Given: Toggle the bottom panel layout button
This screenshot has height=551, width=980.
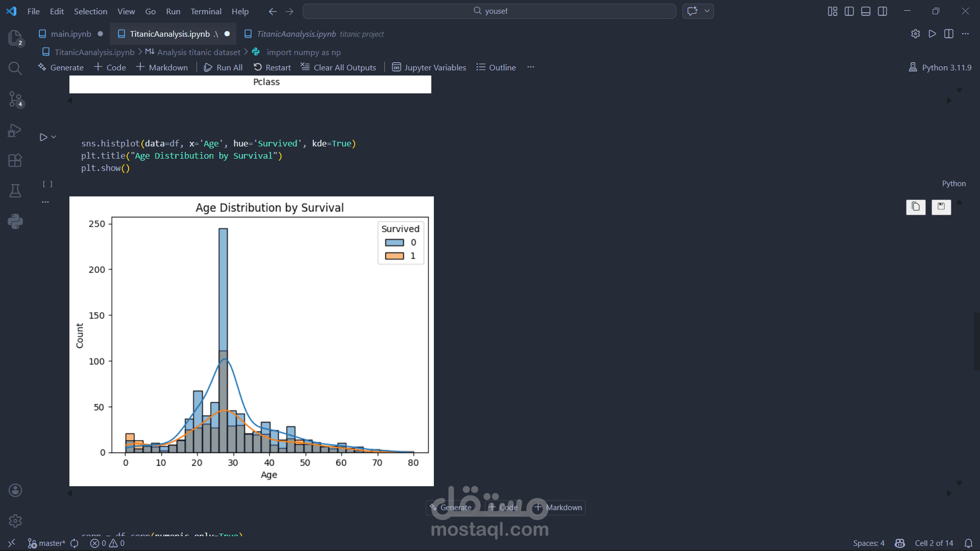Looking at the screenshot, I should tap(866, 11).
